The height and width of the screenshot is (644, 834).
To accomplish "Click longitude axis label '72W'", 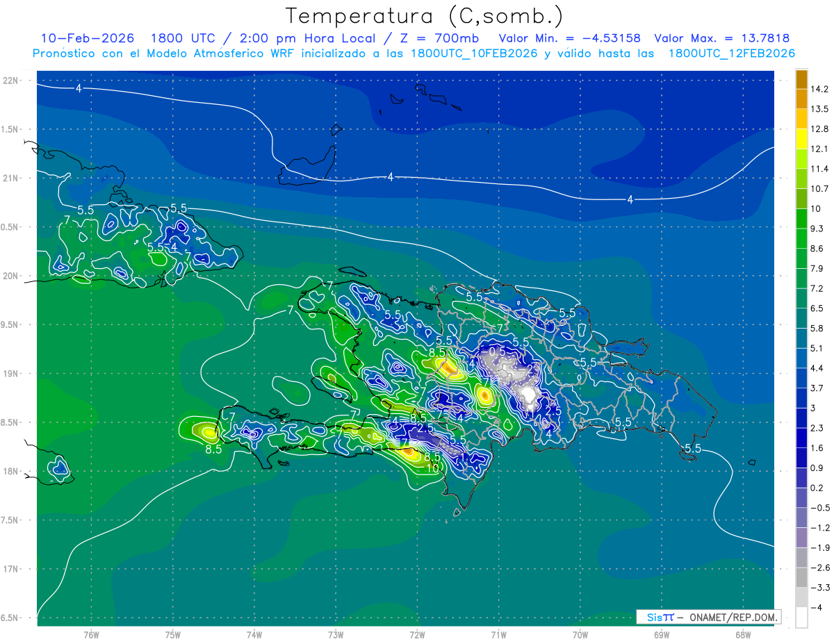I will [x=417, y=634].
